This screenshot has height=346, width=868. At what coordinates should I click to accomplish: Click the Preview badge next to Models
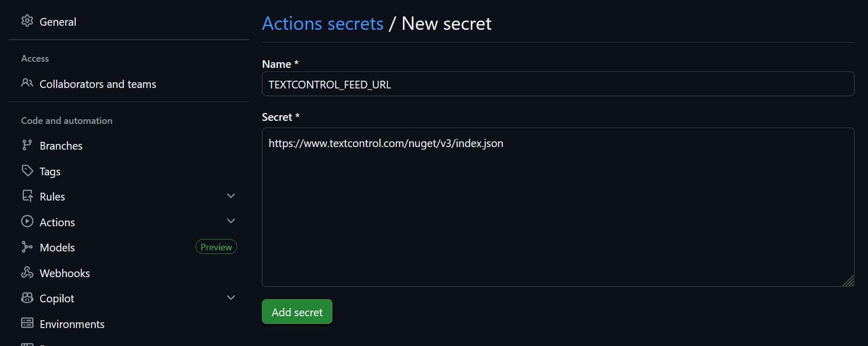(216, 246)
